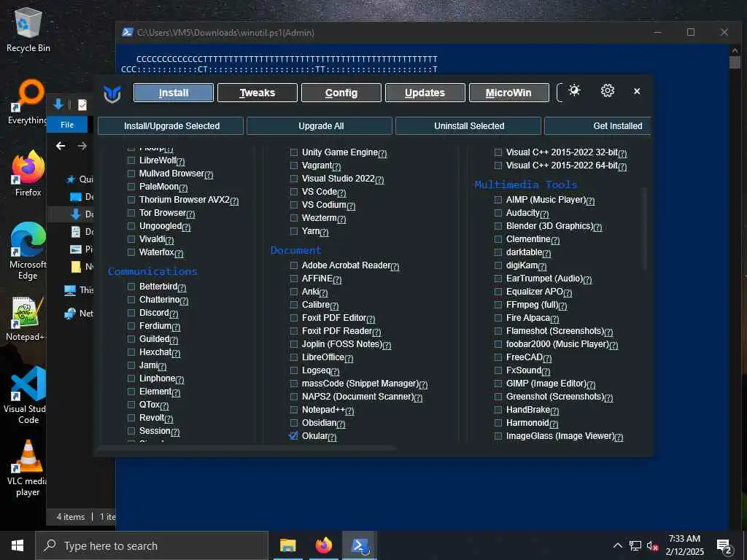
Task: Click Firefox icon in taskbar
Action: pos(323,545)
